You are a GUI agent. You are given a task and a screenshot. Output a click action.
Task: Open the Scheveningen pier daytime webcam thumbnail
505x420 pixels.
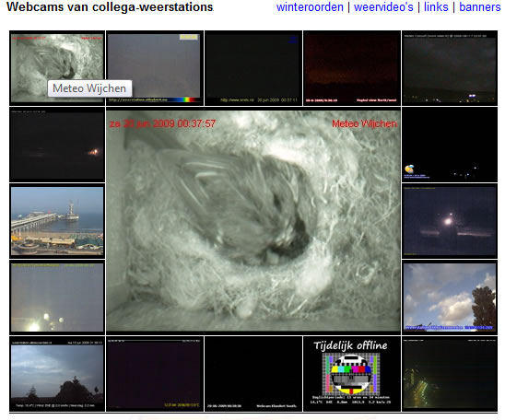pos(57,221)
